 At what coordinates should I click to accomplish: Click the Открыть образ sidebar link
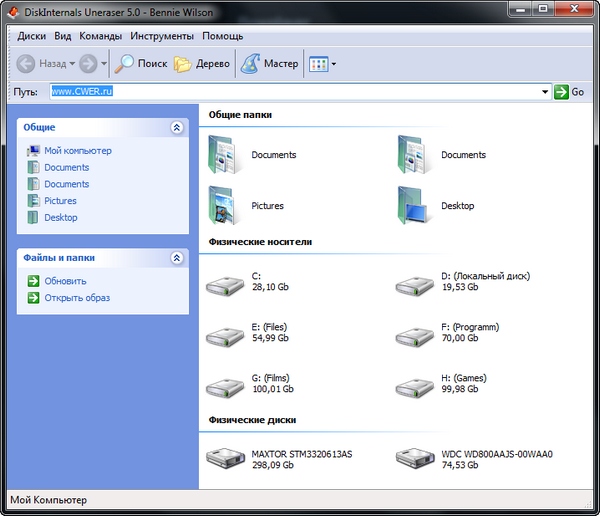[x=77, y=298]
